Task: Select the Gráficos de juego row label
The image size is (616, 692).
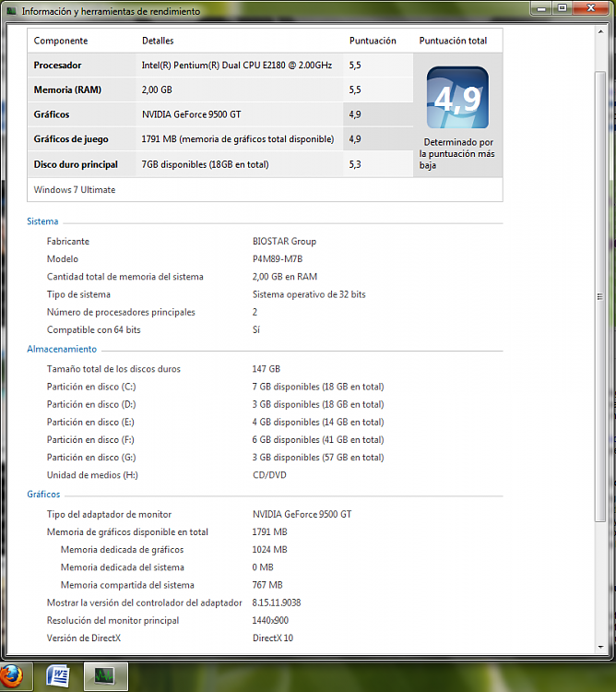Action: pos(71,139)
